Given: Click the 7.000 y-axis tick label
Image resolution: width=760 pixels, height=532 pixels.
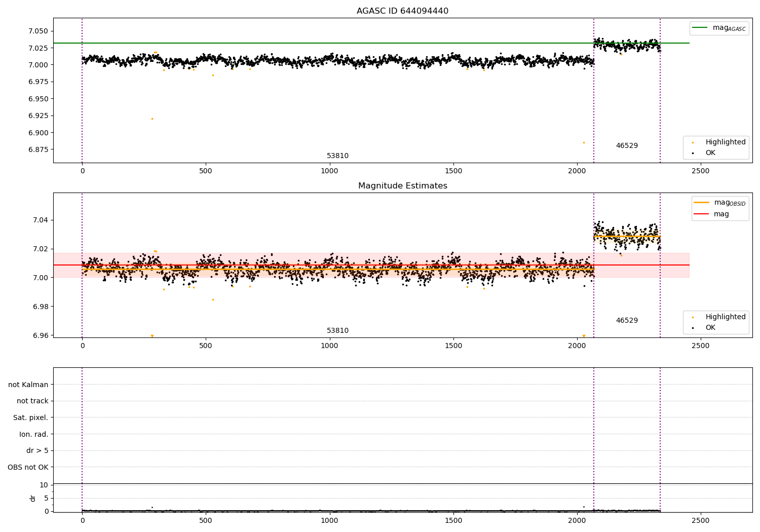Looking at the screenshot, I should tap(37, 65).
